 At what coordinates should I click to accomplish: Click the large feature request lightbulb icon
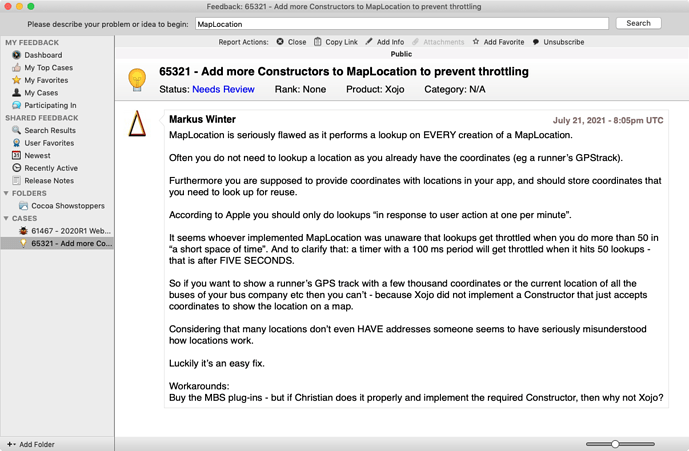pyautogui.click(x=137, y=80)
